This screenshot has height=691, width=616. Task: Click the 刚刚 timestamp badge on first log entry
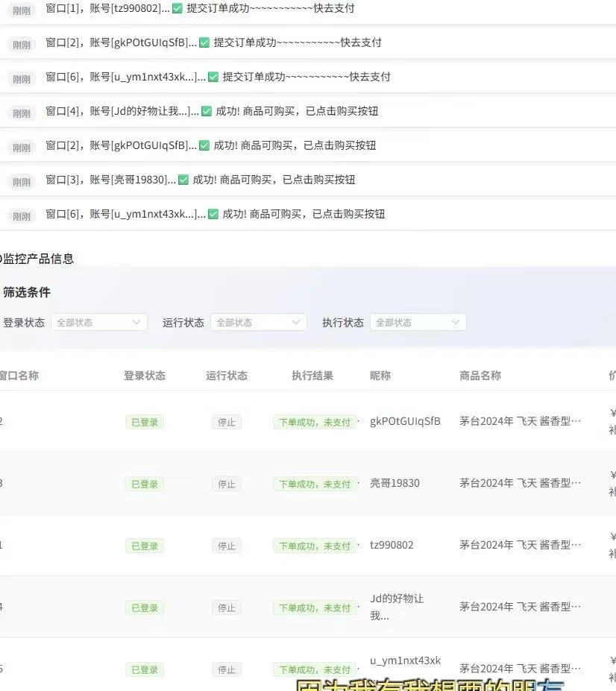click(x=21, y=8)
